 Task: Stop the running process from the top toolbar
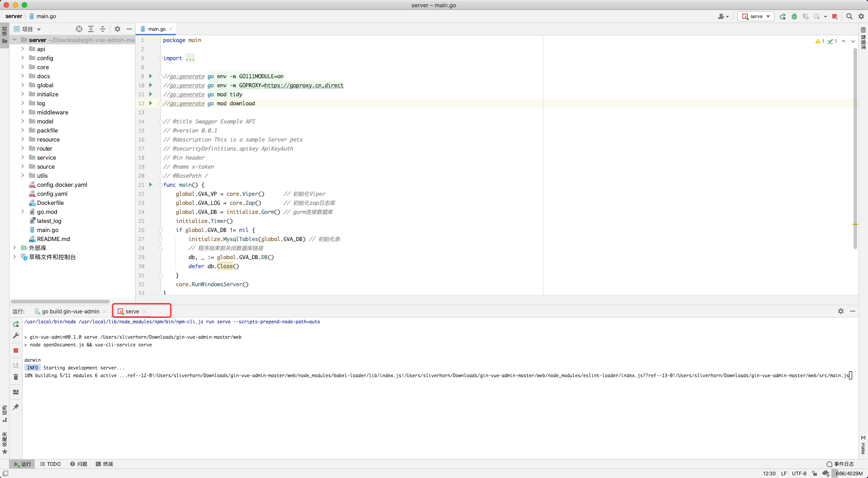coord(835,16)
